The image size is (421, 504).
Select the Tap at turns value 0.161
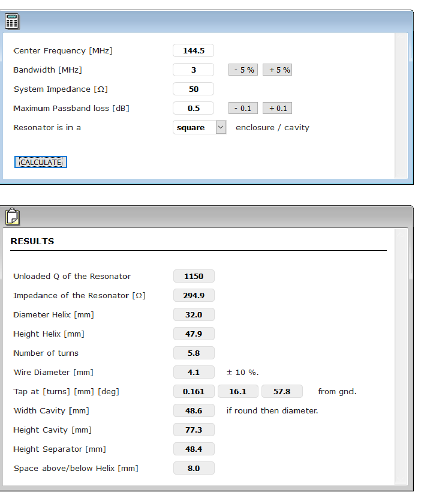pos(193,392)
